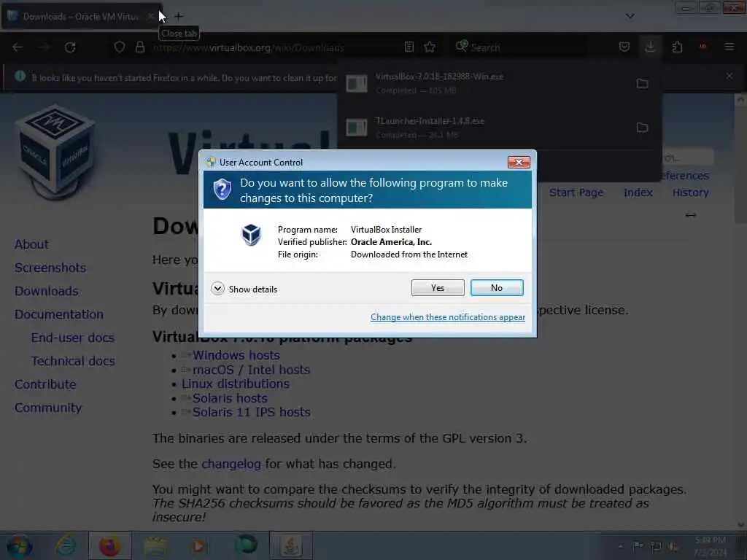Screen dimensions: 747x560
Task: Click the page vertical scrollbar up arrow
Action: pyautogui.click(x=740, y=99)
